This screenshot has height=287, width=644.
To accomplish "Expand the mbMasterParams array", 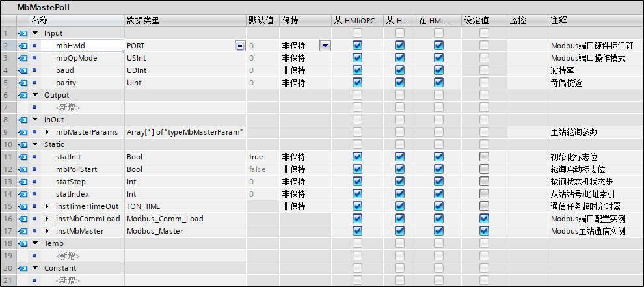I will (47, 132).
